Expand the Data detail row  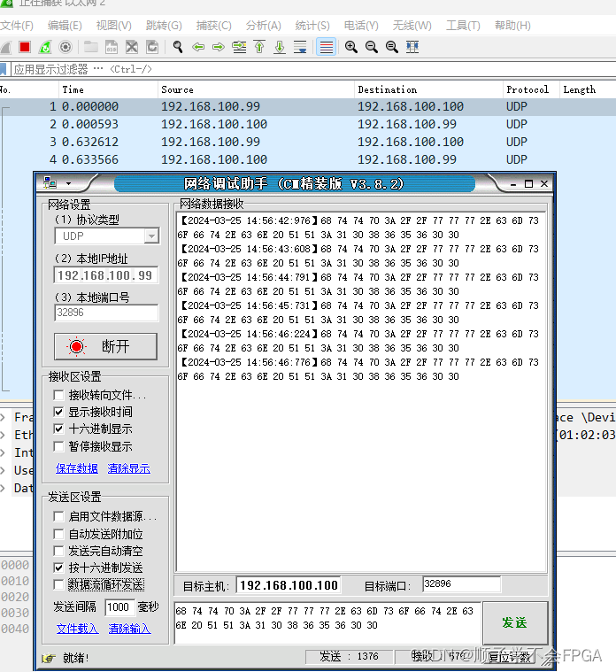(x=3, y=488)
